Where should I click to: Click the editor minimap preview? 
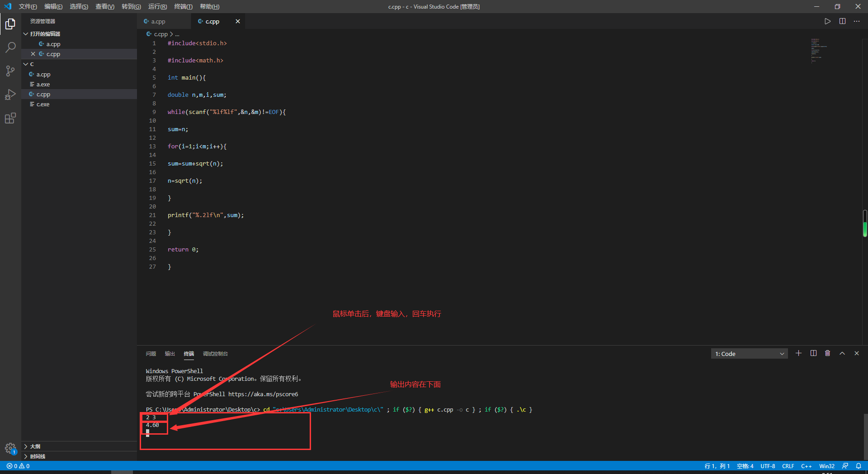(818, 50)
